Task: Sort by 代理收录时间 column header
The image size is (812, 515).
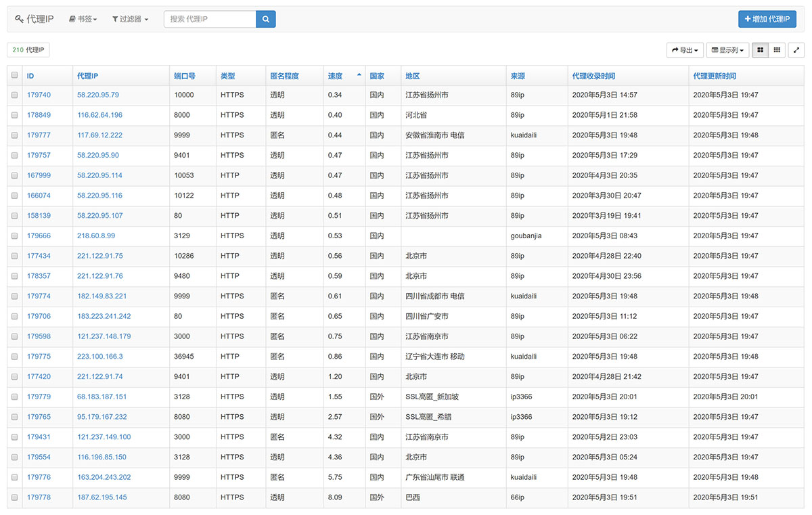Action: pyautogui.click(x=593, y=76)
